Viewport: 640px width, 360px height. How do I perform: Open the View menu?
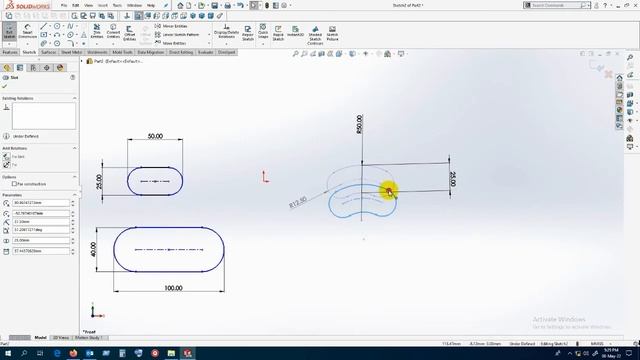tap(88, 6)
